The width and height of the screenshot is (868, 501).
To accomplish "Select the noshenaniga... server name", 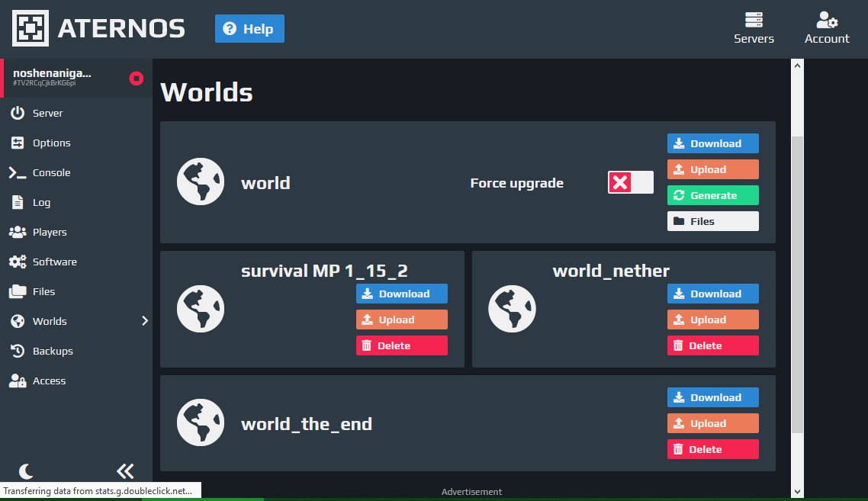I will click(x=52, y=73).
